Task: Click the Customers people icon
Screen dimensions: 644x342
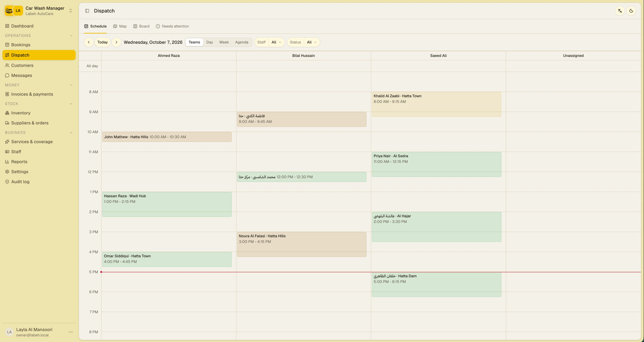Action: (7, 65)
